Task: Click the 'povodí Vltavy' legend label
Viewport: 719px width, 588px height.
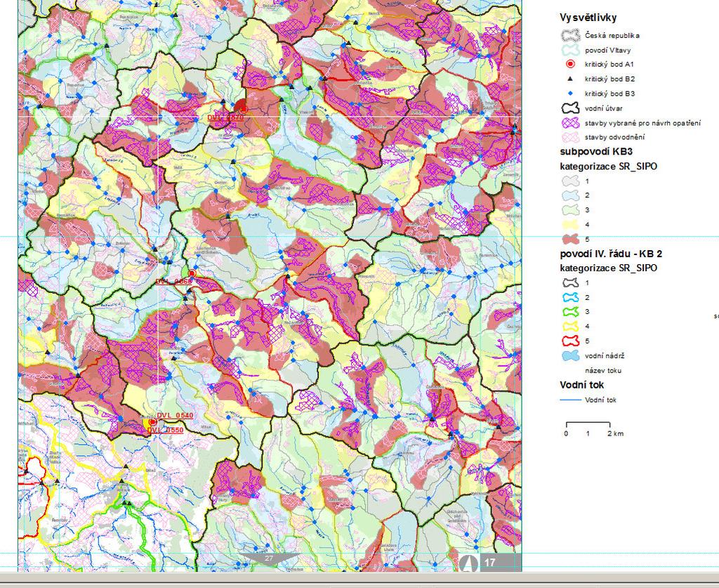Action: (x=607, y=50)
